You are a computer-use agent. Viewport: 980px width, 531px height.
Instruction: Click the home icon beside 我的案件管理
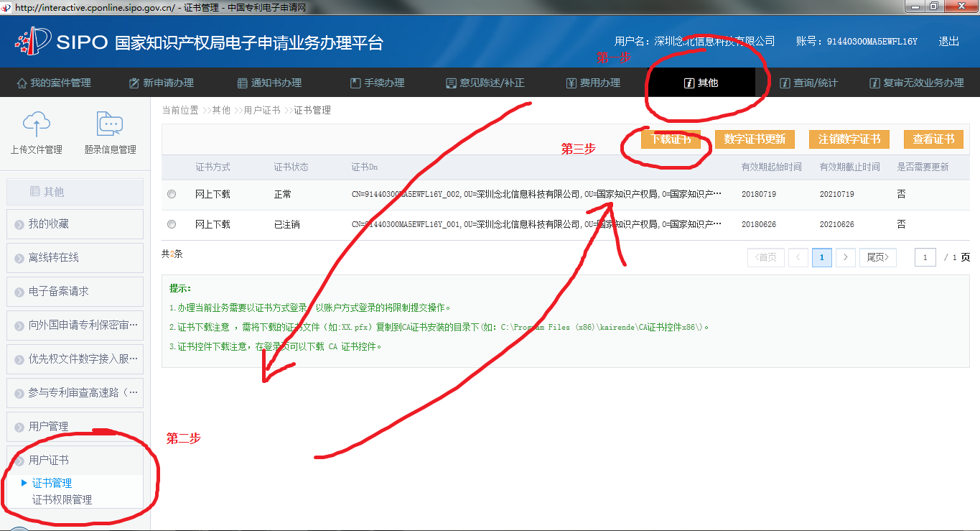(22, 83)
